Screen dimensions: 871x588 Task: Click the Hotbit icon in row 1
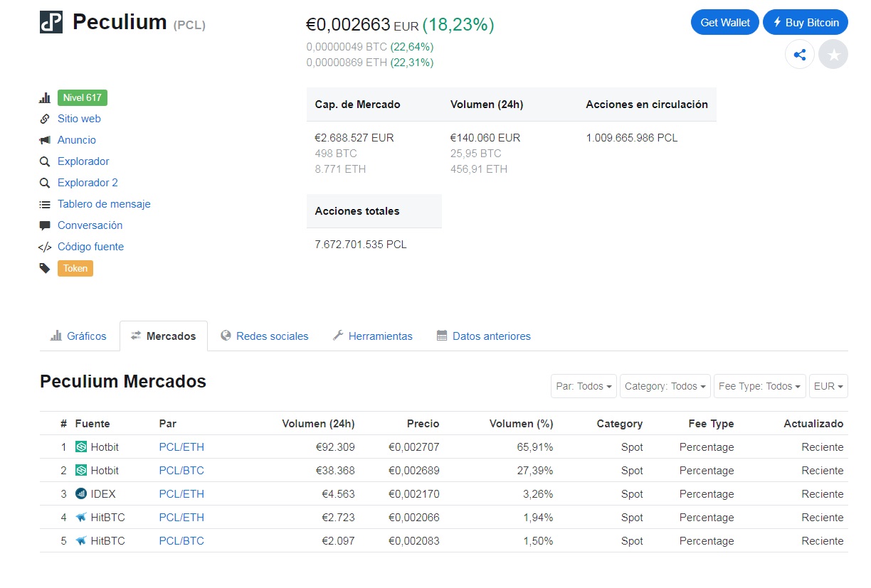81,447
